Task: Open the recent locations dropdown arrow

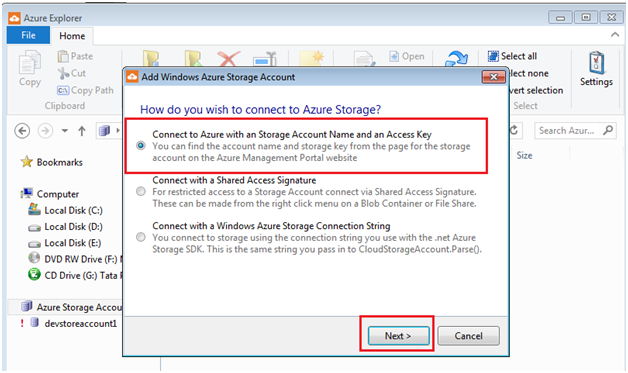Action: pos(64,131)
